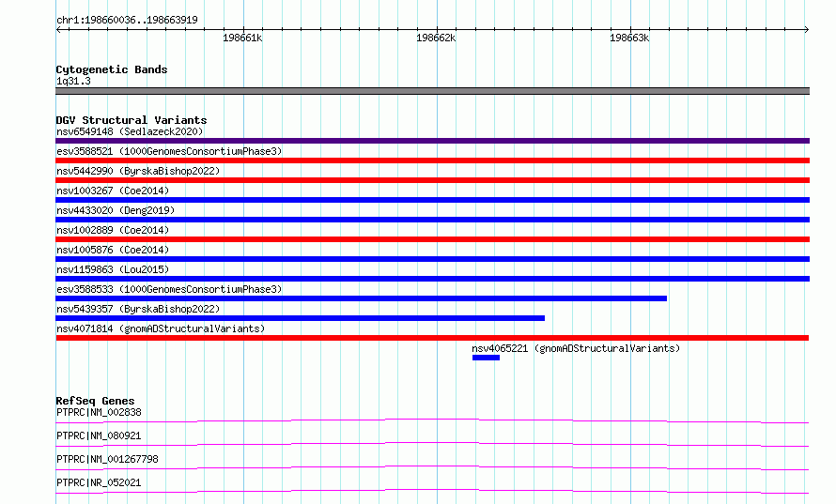
Task: Click the red esv3588521 variant bar
Action: [x=432, y=160]
